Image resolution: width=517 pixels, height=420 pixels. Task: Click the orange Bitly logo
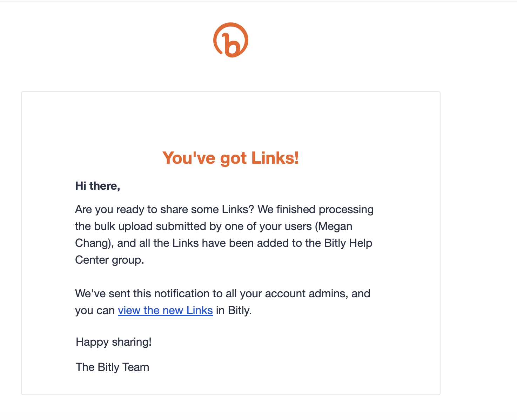(x=231, y=40)
